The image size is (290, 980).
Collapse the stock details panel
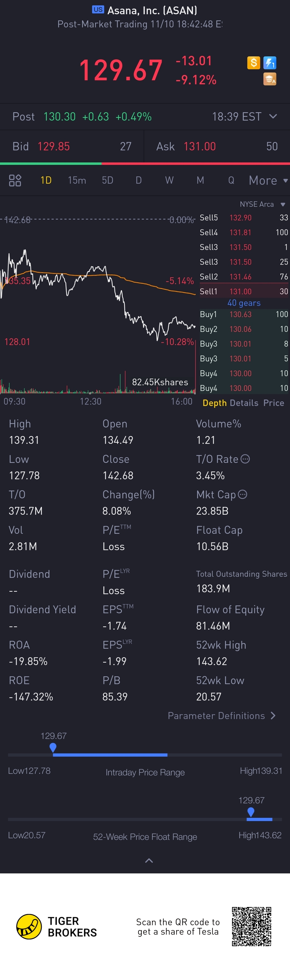pyautogui.click(x=149, y=861)
